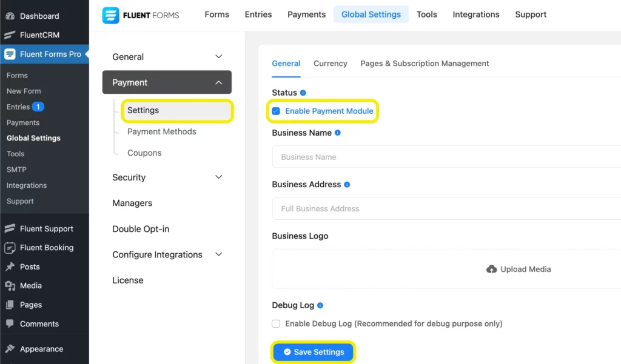Viewport: 621px width, 364px height.
Task: Click the Fluent Booking sidebar icon
Action: tap(10, 248)
